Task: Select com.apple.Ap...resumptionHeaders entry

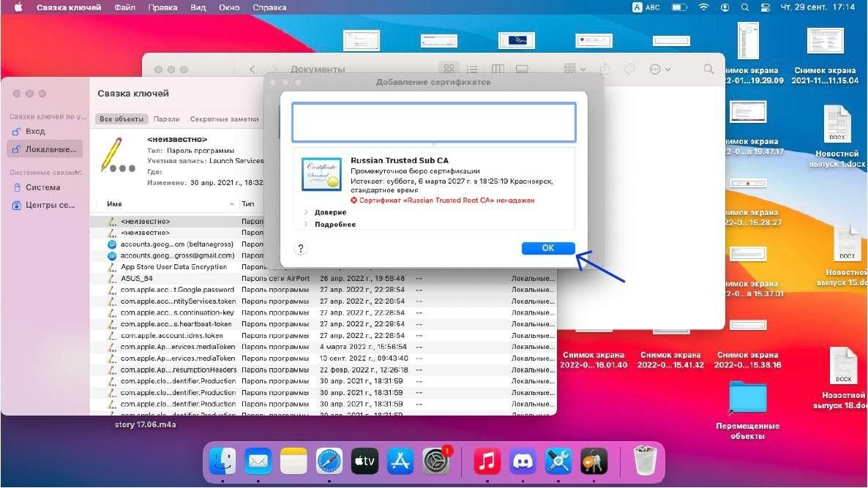Action: click(323, 369)
